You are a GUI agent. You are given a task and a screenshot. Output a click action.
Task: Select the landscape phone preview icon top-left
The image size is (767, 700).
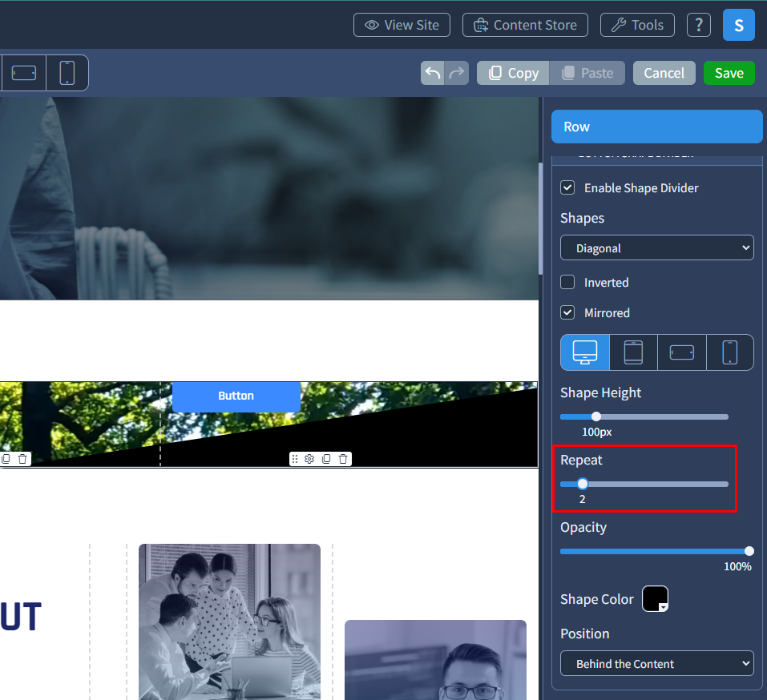(24, 72)
